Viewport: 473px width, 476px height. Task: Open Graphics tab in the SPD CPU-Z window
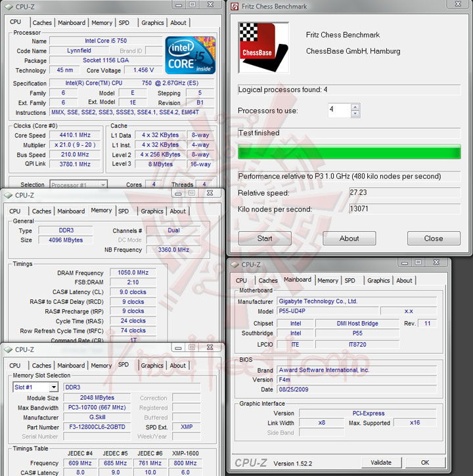[152, 366]
